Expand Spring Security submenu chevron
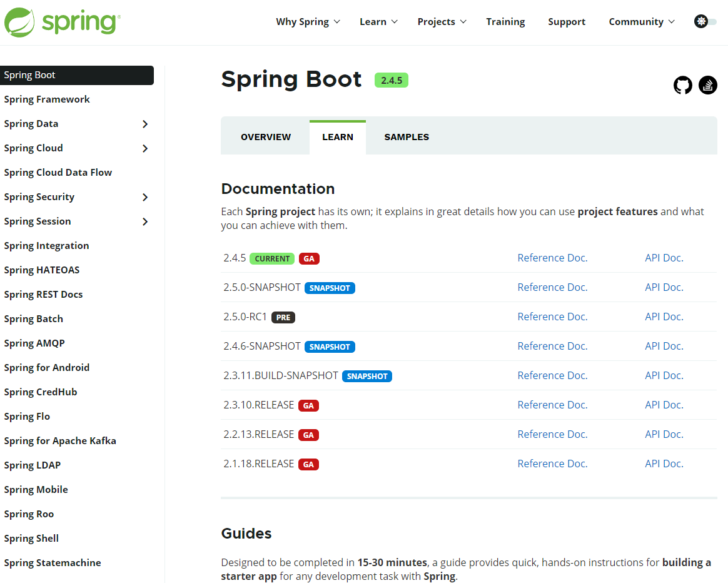 (x=145, y=197)
